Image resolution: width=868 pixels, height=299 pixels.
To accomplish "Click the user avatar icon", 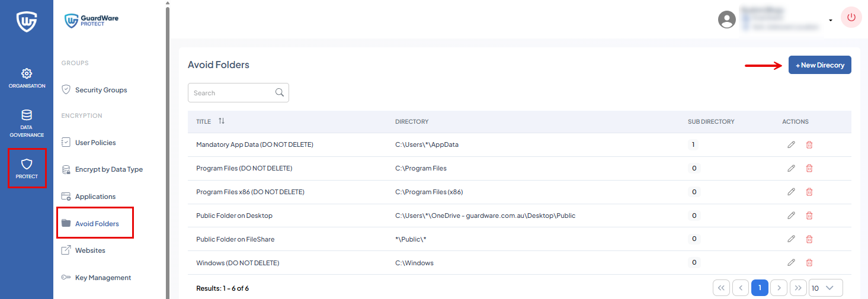I will pos(727,20).
